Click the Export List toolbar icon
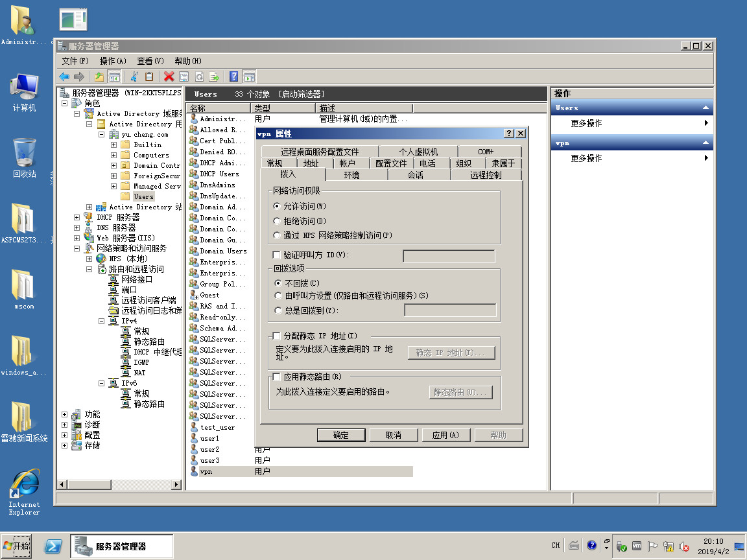Image resolution: width=747 pixels, height=560 pixels. [x=214, y=76]
